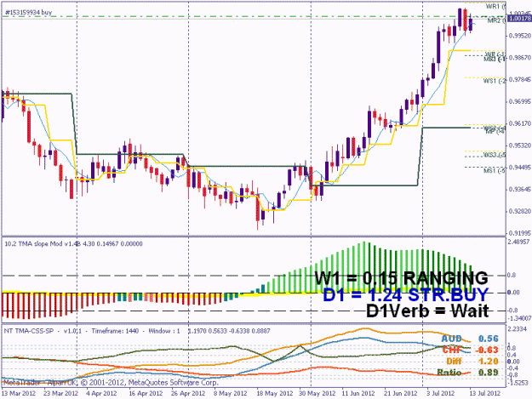This screenshot has height=399, width=532.
Task: Click the '#153159934 buy' order label
Action: pos(28,13)
